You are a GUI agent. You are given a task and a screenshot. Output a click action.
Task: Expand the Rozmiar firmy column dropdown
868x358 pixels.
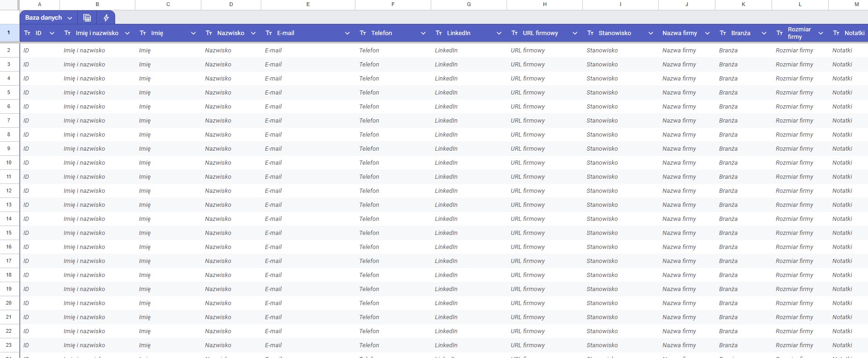[x=821, y=33]
